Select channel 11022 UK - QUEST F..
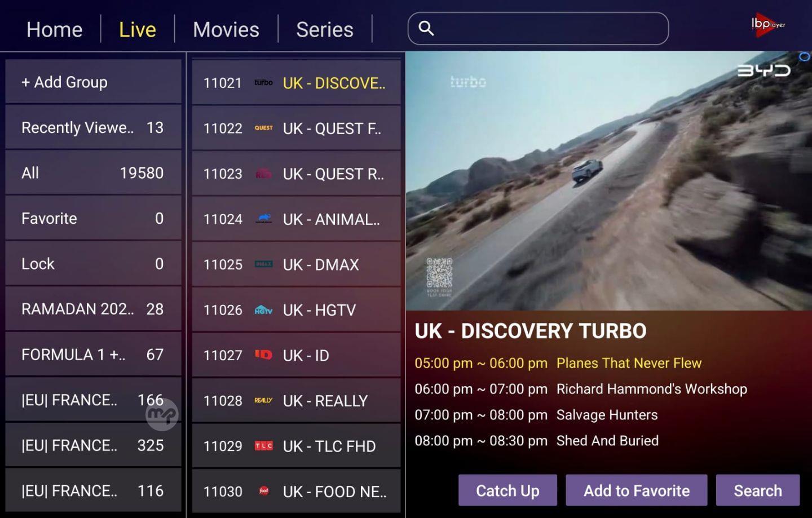 point(296,128)
